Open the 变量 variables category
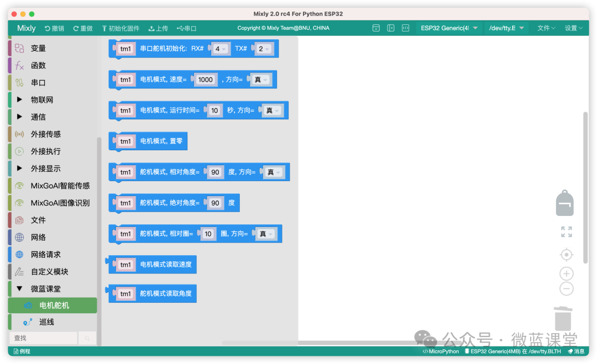 pos(53,48)
